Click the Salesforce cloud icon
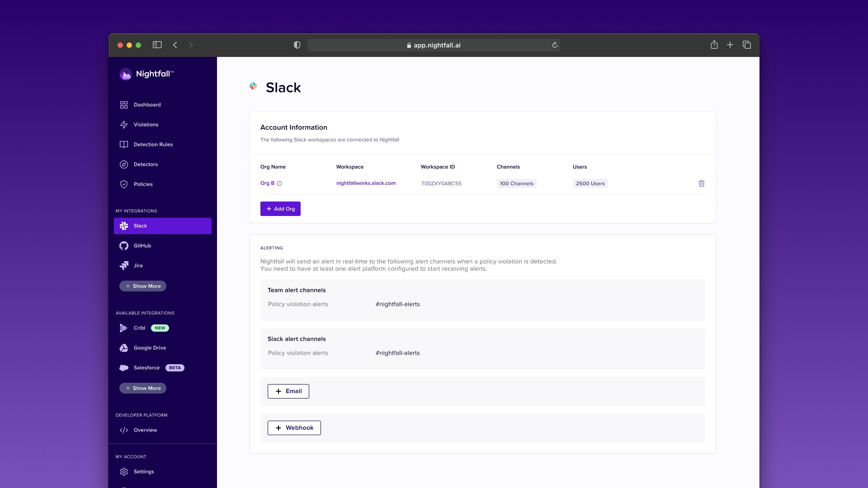The width and height of the screenshot is (868, 488). [x=124, y=368]
